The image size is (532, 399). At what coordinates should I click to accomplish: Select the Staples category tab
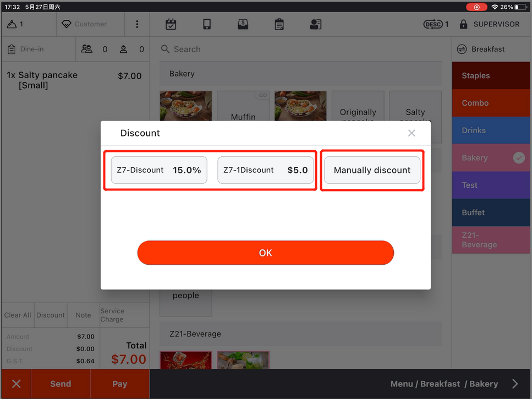pyautogui.click(x=491, y=76)
